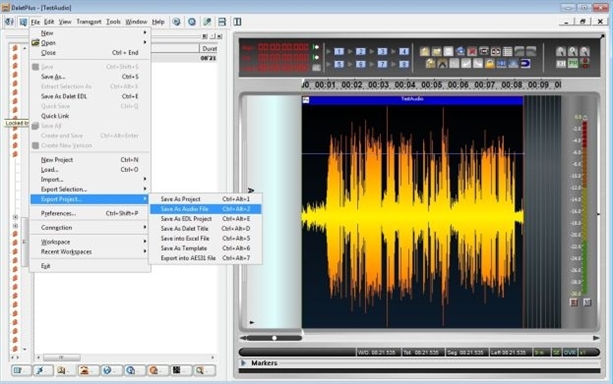Choose Save into Excel File

[206, 238]
